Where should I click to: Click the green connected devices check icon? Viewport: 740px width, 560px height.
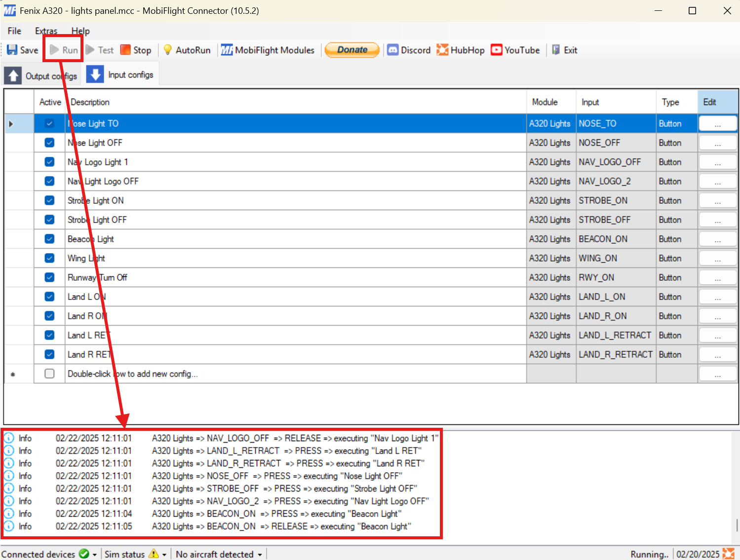tap(84, 554)
